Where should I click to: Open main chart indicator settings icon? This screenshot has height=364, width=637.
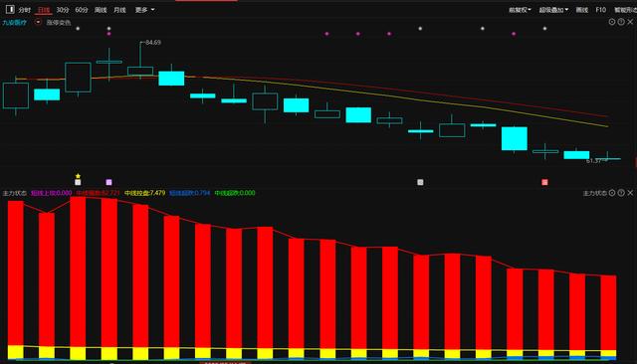[612, 22]
